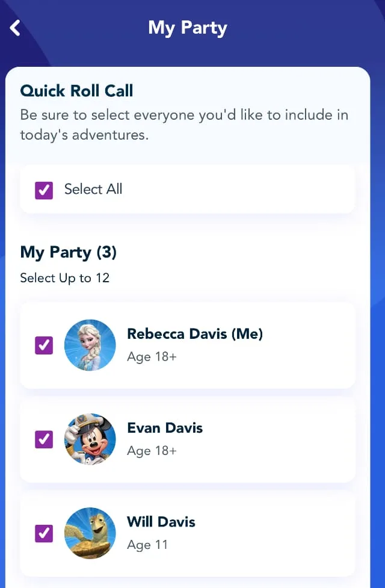Tap Rebecca's Age 18+ label

point(152,357)
